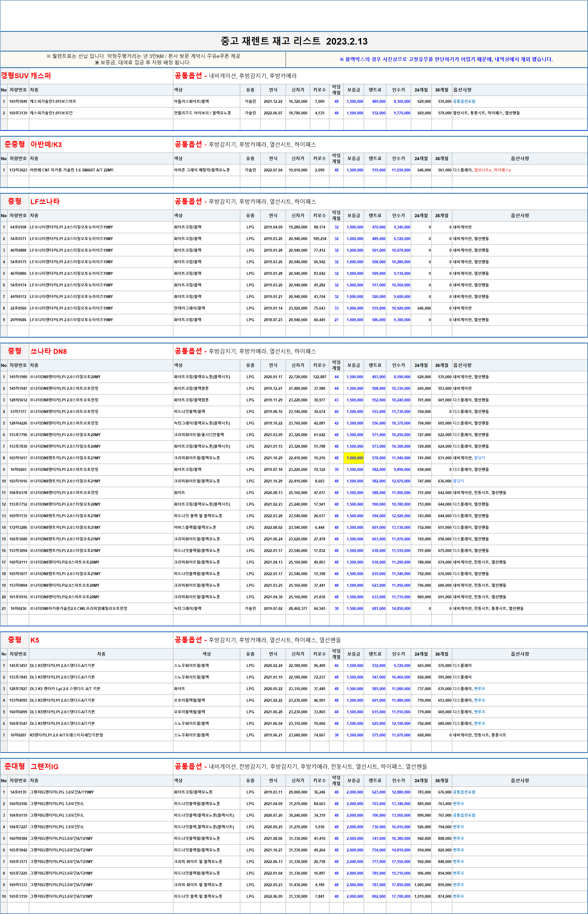The height and width of the screenshot is (914, 588).
Task: Click the model-year date 2021.12.22
Action: click(x=273, y=101)
